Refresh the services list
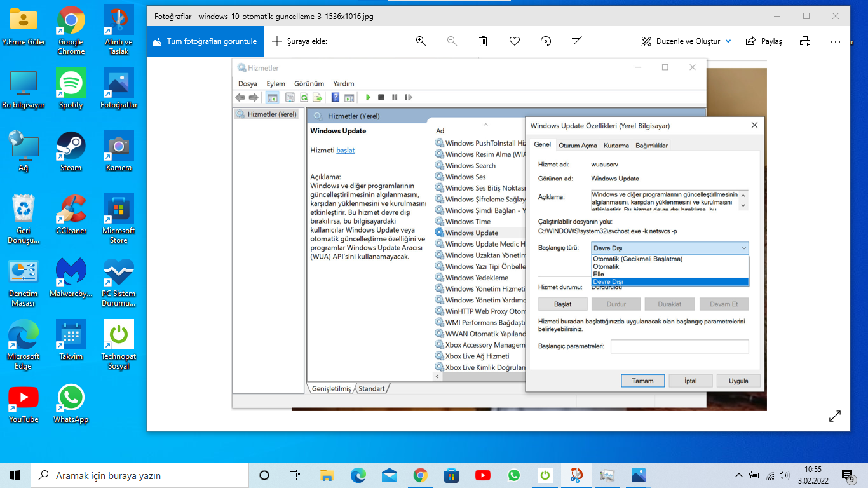 [305, 97]
